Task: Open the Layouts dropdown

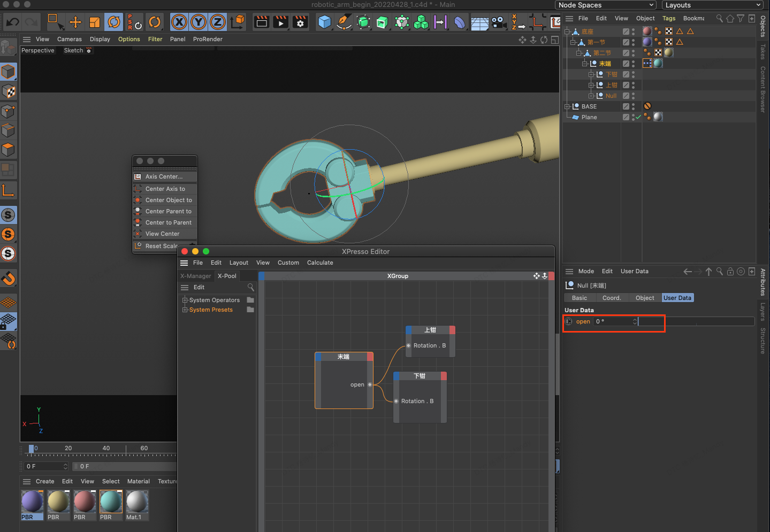Action: point(712,5)
